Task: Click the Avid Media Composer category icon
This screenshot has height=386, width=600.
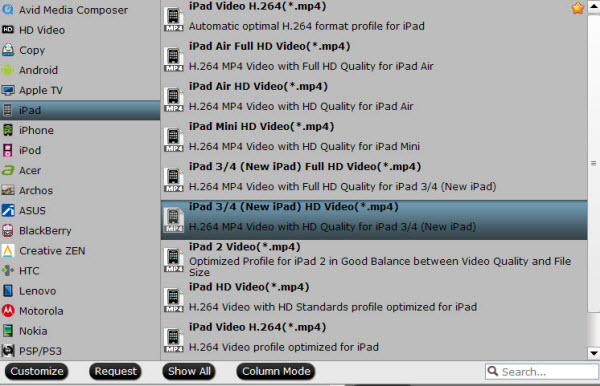Action: [8, 10]
